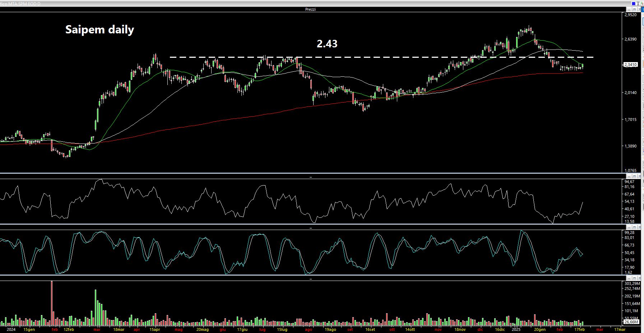Click the 1,3890 price axis label
The image size is (644, 333).
[x=631, y=146]
